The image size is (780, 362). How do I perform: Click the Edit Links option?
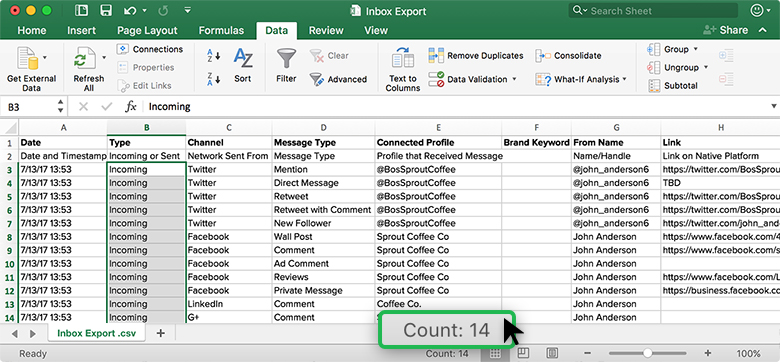tap(145, 86)
